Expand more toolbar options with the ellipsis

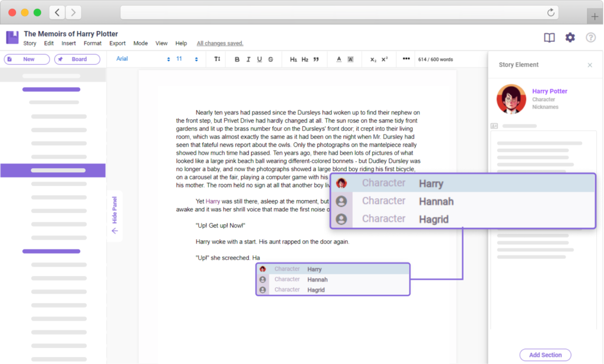tap(406, 59)
